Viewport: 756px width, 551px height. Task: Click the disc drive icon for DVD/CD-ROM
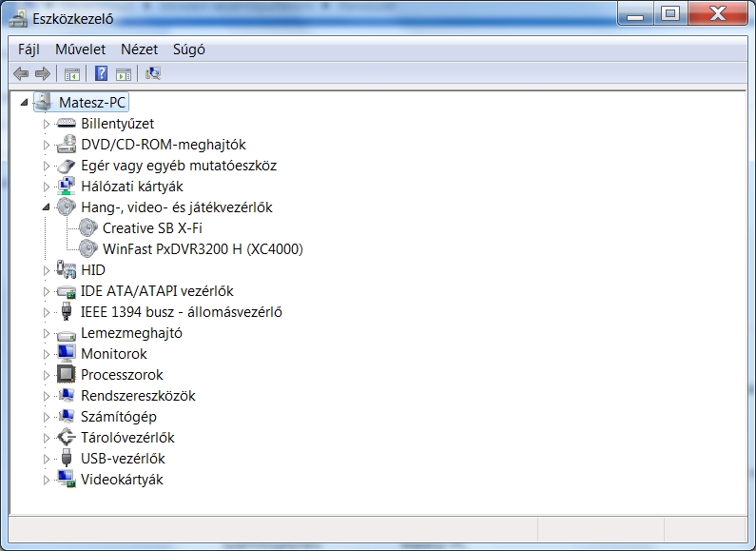pos(66,145)
